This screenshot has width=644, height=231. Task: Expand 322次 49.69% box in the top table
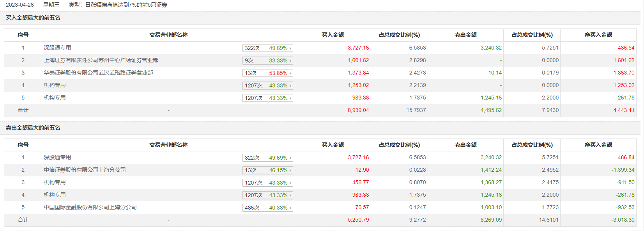tap(267, 48)
